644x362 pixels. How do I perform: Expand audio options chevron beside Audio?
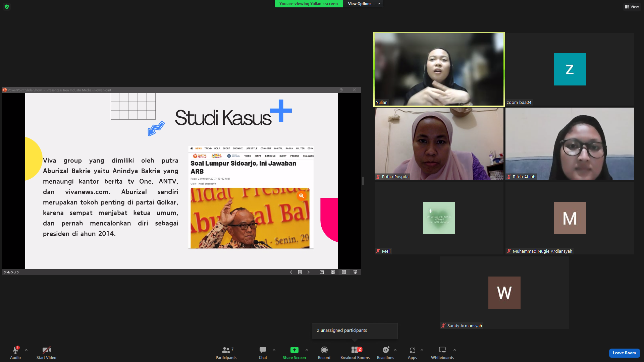(26, 350)
